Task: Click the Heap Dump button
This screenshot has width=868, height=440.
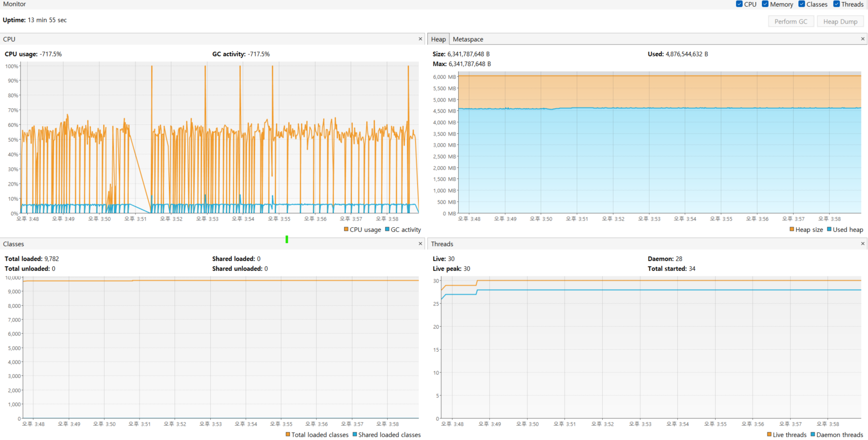Action: [840, 22]
